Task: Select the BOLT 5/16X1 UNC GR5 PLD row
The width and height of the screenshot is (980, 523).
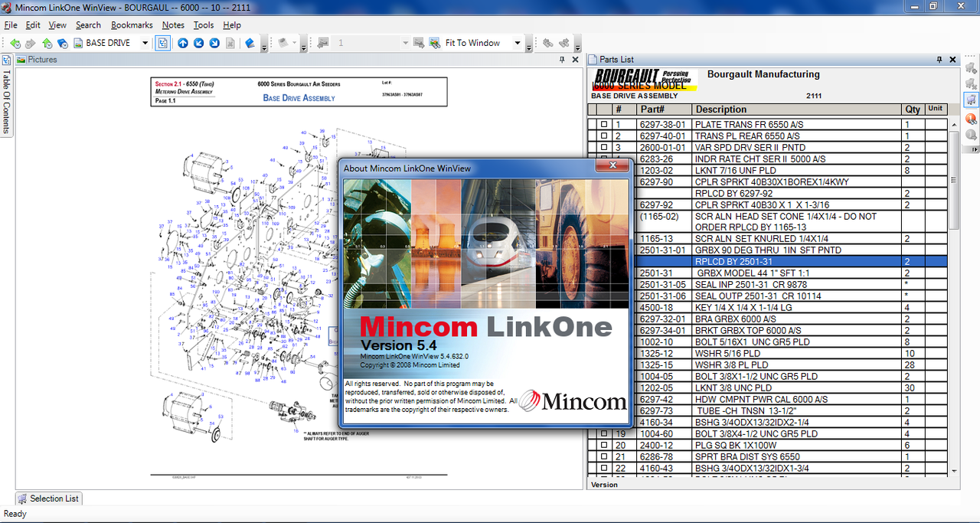Action: [768, 342]
